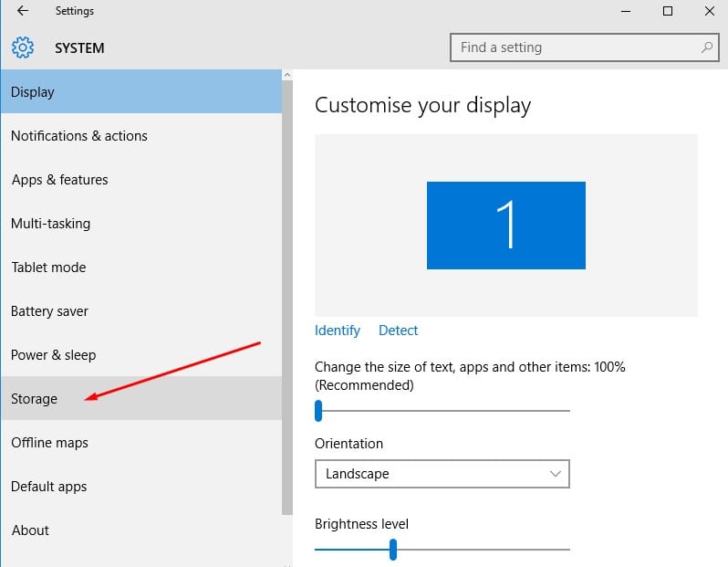The image size is (728, 567).
Task: Type in Find a setting box
Action: [575, 47]
